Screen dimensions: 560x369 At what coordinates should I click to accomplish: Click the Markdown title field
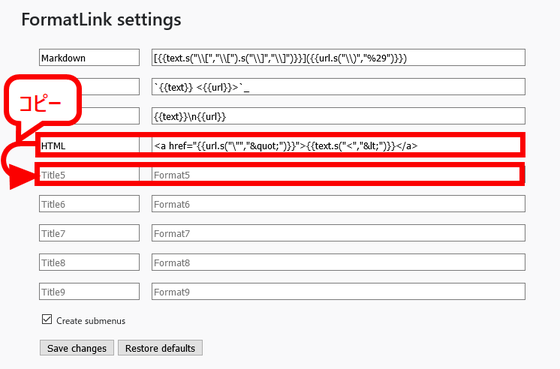89,58
